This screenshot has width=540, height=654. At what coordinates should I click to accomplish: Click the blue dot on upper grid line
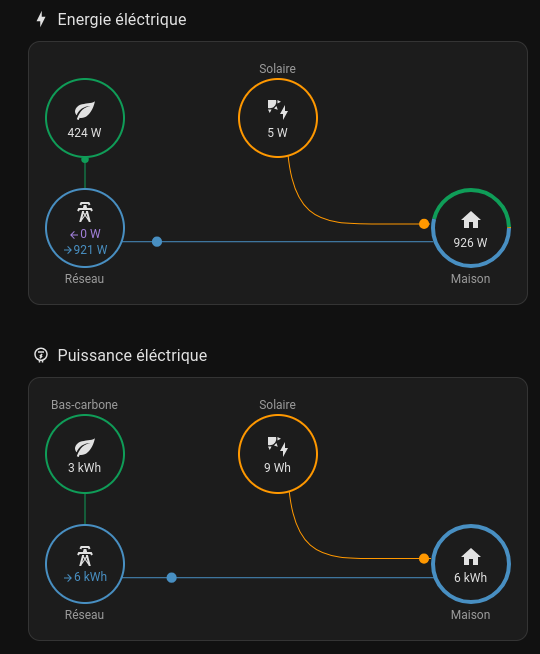coord(157,241)
